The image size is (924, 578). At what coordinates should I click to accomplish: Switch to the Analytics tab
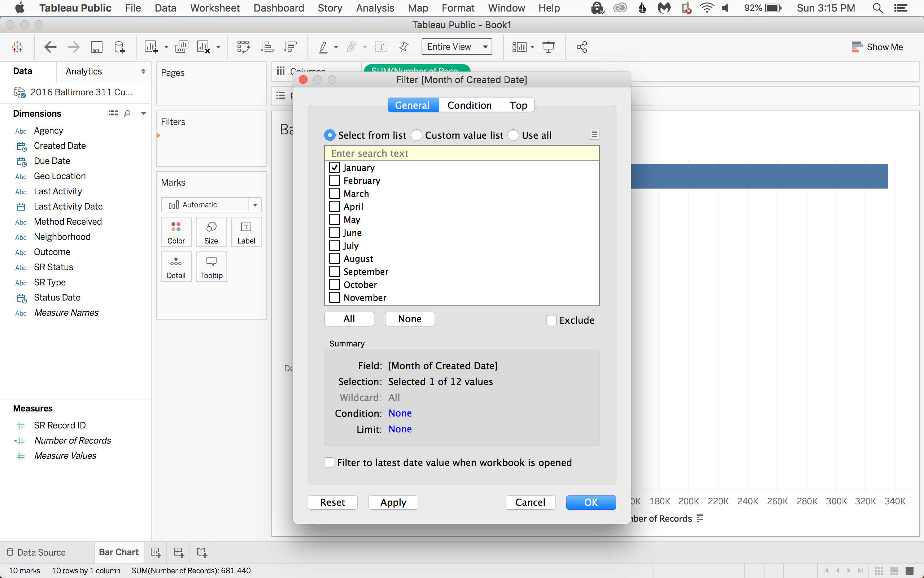coord(84,72)
